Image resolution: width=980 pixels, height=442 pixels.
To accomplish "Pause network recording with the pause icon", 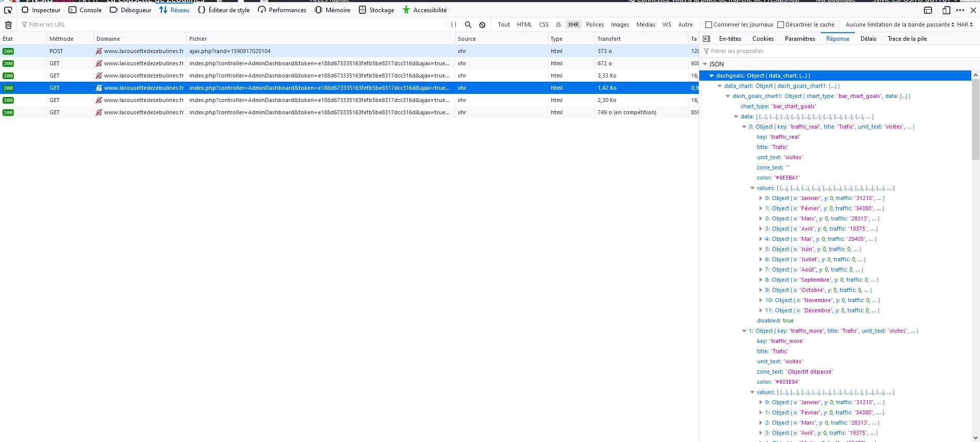I will (x=454, y=24).
